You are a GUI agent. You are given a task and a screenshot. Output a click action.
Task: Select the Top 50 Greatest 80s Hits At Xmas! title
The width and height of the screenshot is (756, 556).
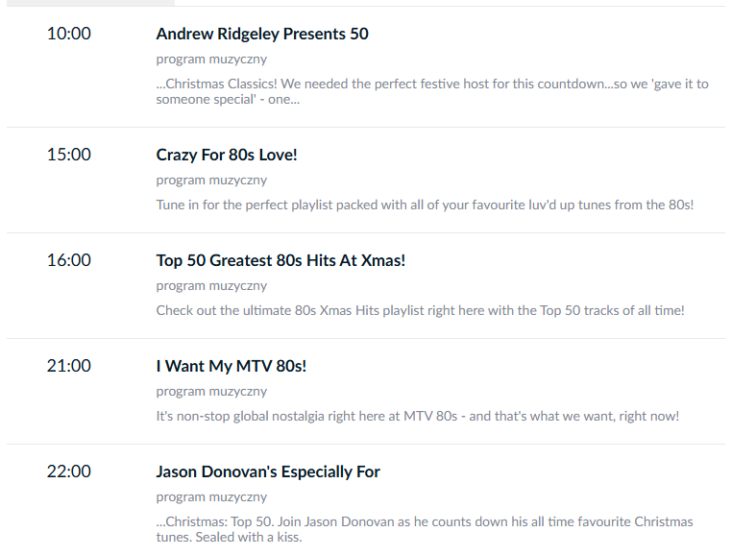pyautogui.click(x=280, y=260)
